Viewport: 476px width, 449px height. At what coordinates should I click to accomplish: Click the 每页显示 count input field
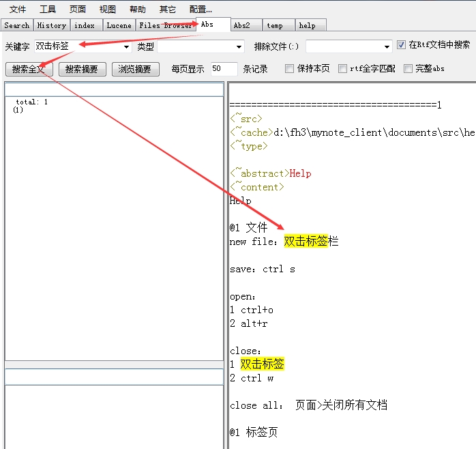(224, 69)
